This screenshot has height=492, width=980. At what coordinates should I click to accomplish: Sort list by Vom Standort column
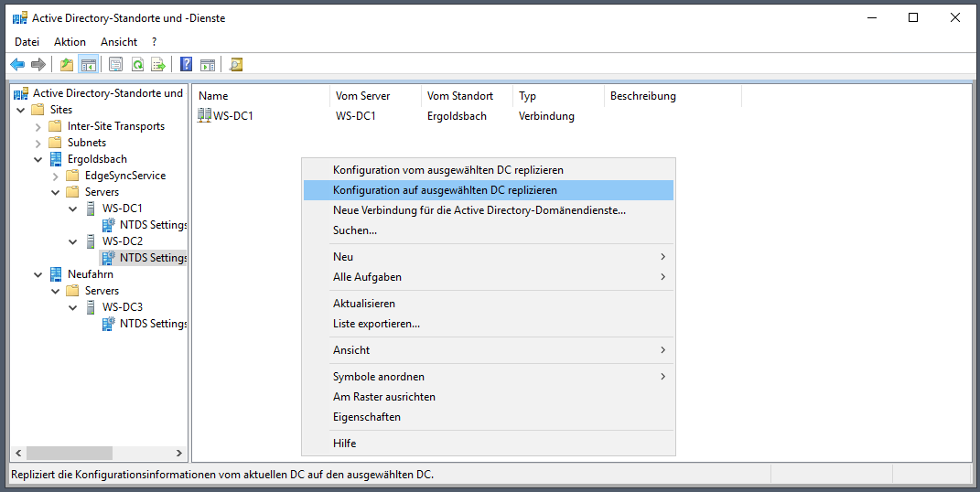pyautogui.click(x=467, y=96)
